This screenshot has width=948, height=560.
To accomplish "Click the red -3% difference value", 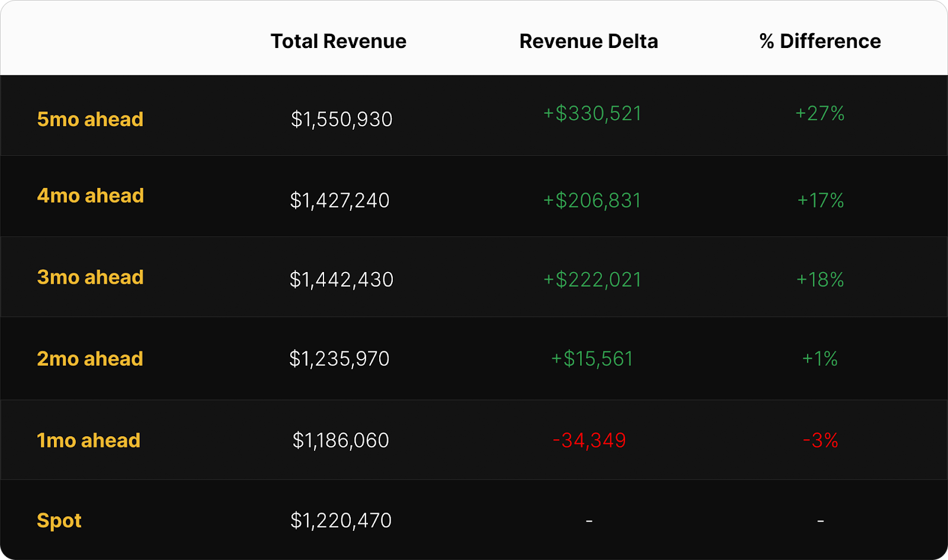I will pyautogui.click(x=820, y=441).
